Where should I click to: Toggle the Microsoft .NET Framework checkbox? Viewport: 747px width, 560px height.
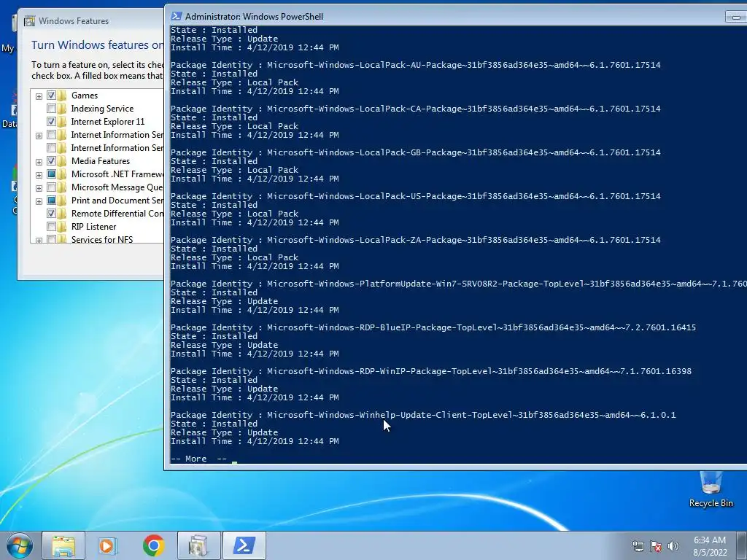52,174
